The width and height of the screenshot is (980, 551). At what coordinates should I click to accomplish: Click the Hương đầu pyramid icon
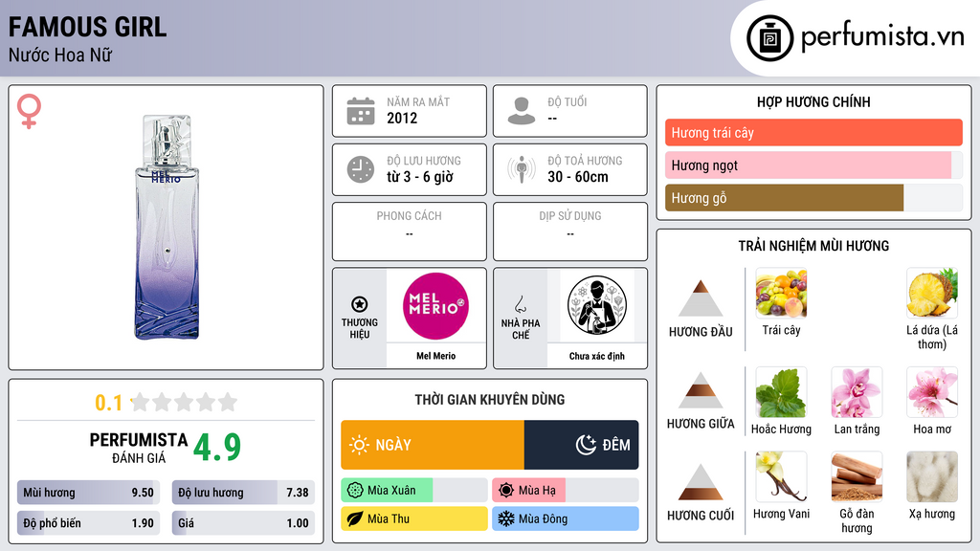click(x=701, y=298)
